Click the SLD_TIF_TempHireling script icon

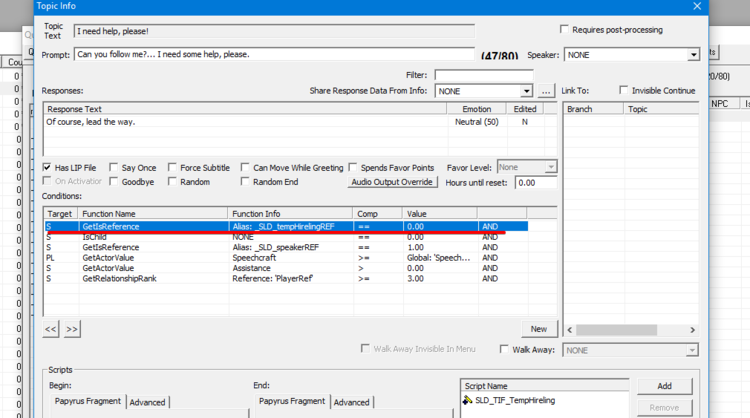467,400
